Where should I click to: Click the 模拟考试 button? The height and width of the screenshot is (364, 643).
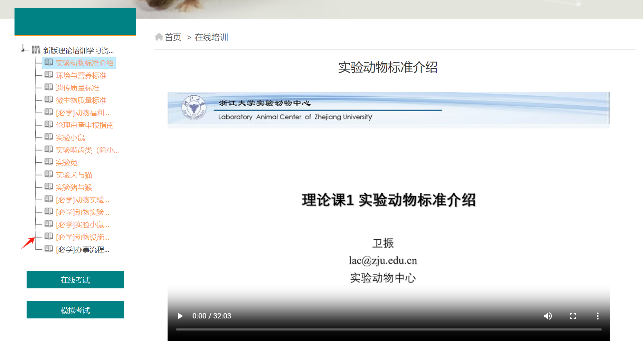click(x=75, y=310)
